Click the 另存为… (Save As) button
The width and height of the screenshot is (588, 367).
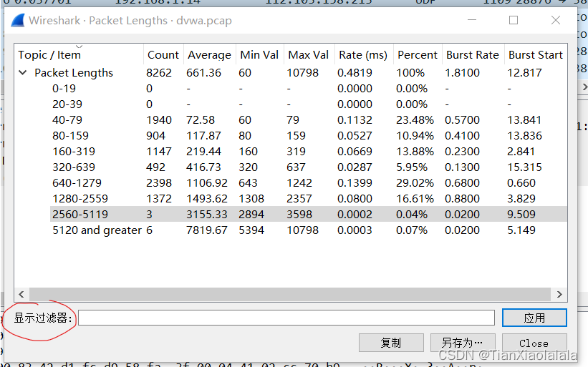tap(463, 343)
